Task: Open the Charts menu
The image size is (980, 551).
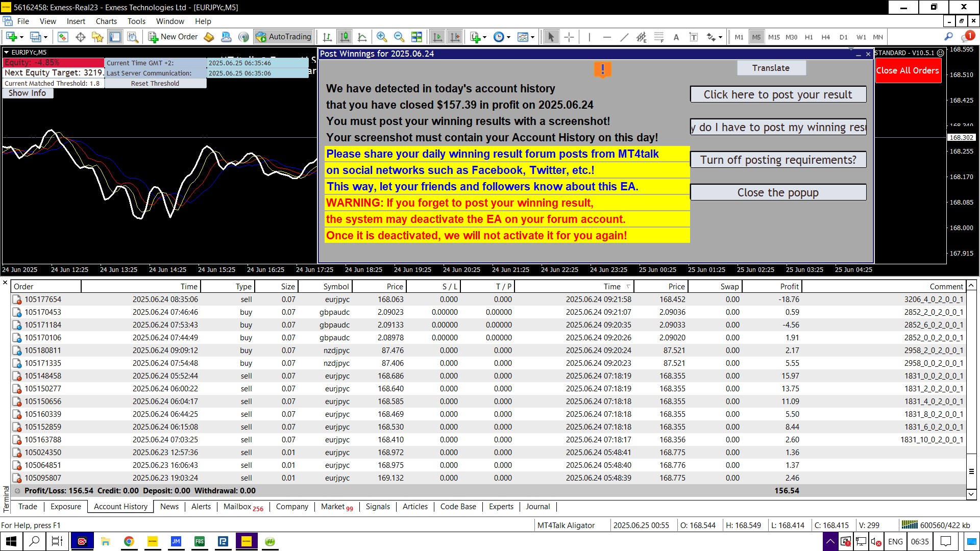Action: click(x=106, y=21)
